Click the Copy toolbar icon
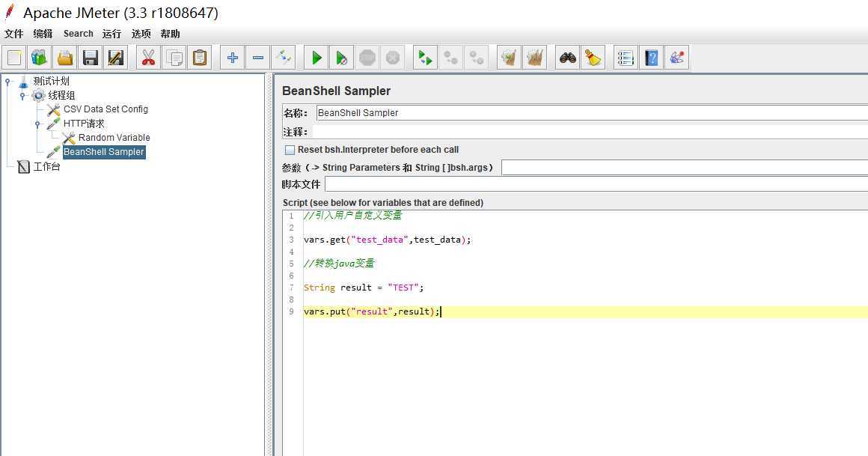 174,58
